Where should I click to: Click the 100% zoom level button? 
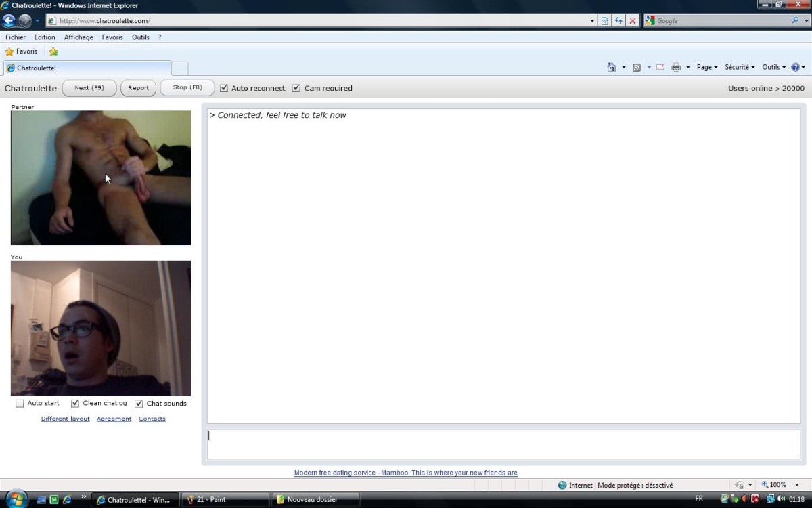click(x=774, y=485)
